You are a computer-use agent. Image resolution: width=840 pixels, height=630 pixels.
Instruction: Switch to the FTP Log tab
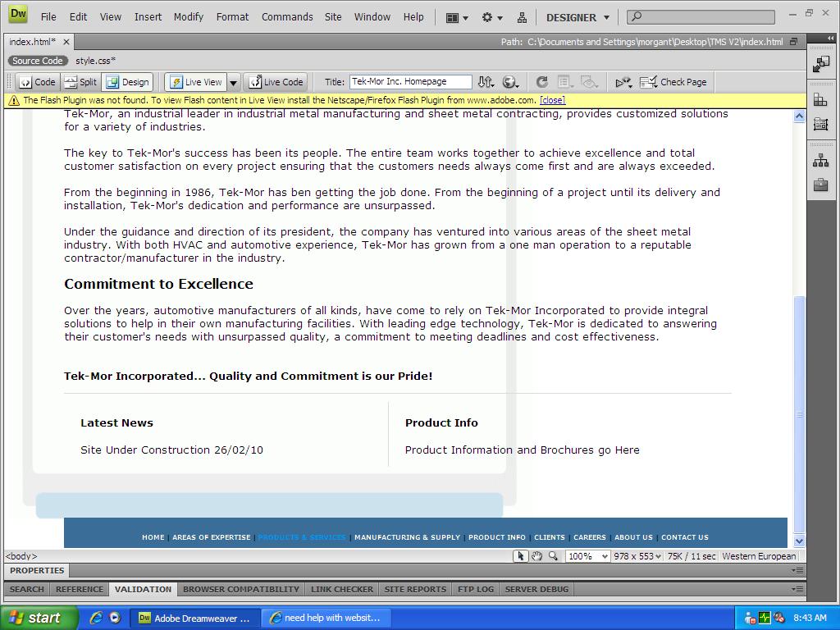tap(476, 589)
